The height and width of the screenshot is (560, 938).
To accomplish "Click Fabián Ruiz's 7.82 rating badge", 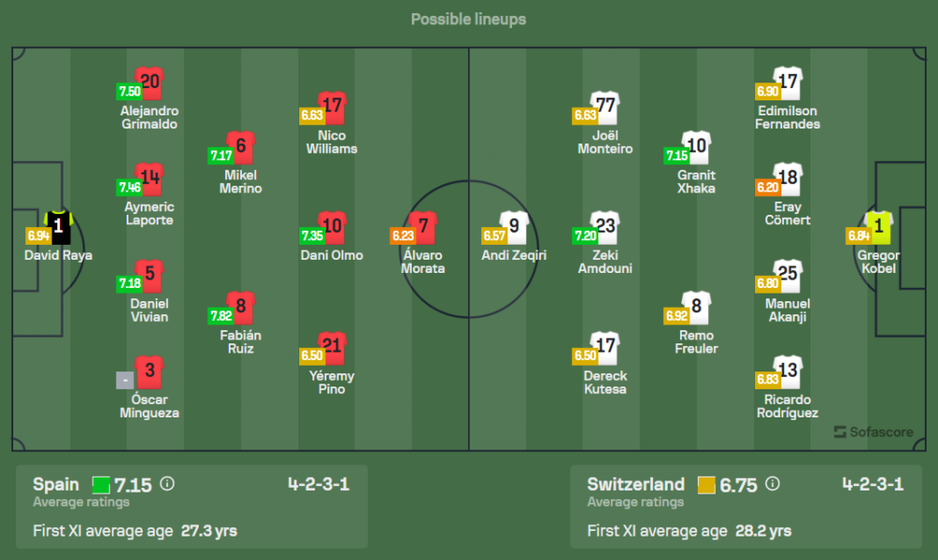I will coord(221,316).
